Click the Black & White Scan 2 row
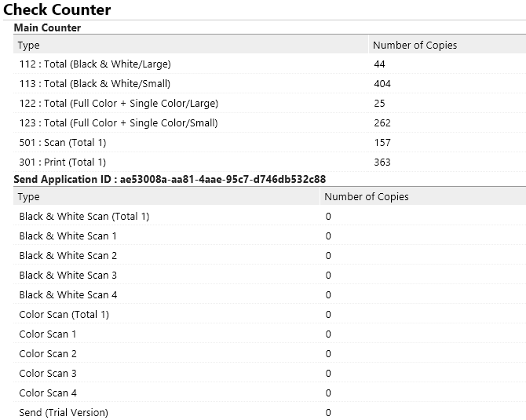This screenshot has width=526, height=420. point(68,256)
